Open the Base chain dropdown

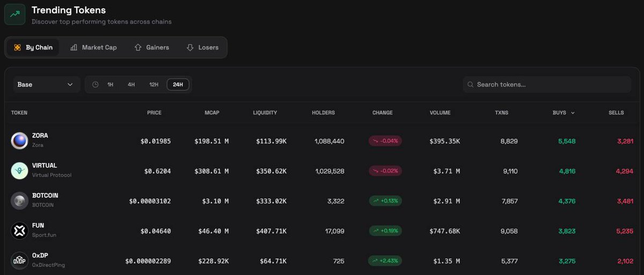point(46,85)
